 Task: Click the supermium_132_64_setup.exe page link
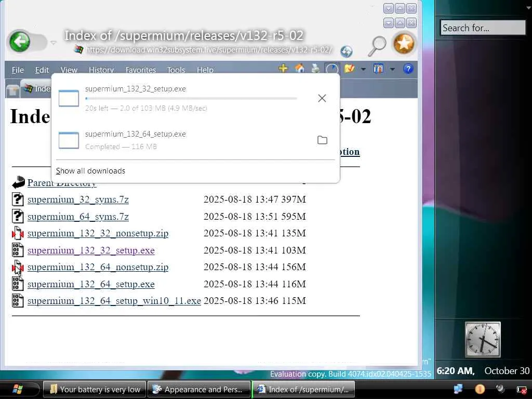coord(91,284)
